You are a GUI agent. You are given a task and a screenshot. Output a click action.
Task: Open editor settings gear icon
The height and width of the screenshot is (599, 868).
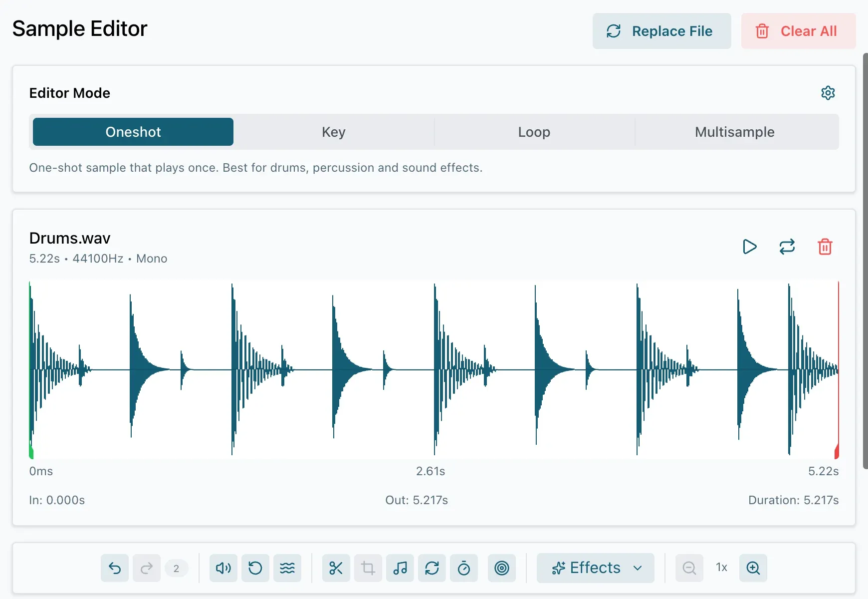pos(828,93)
